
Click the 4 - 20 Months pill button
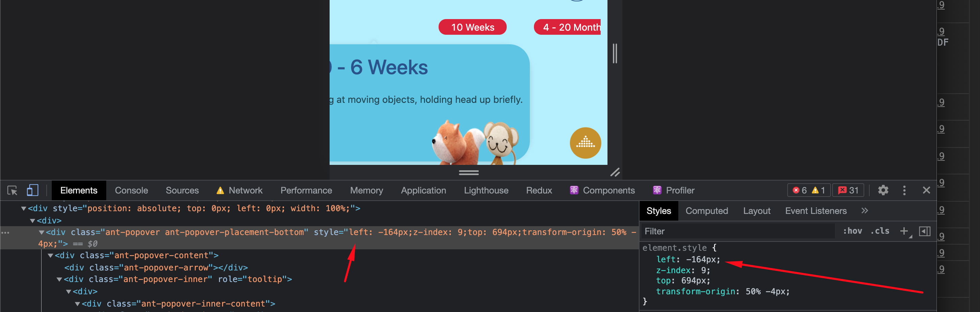pyautogui.click(x=567, y=27)
